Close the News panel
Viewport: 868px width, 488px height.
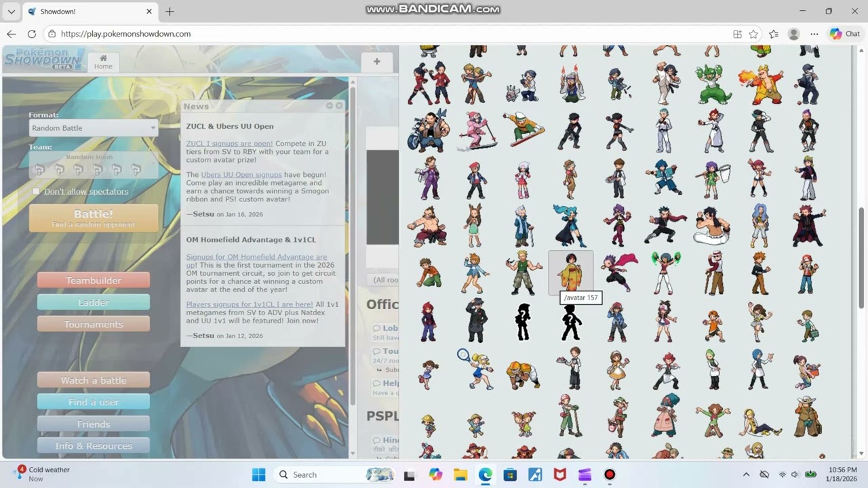coord(339,106)
